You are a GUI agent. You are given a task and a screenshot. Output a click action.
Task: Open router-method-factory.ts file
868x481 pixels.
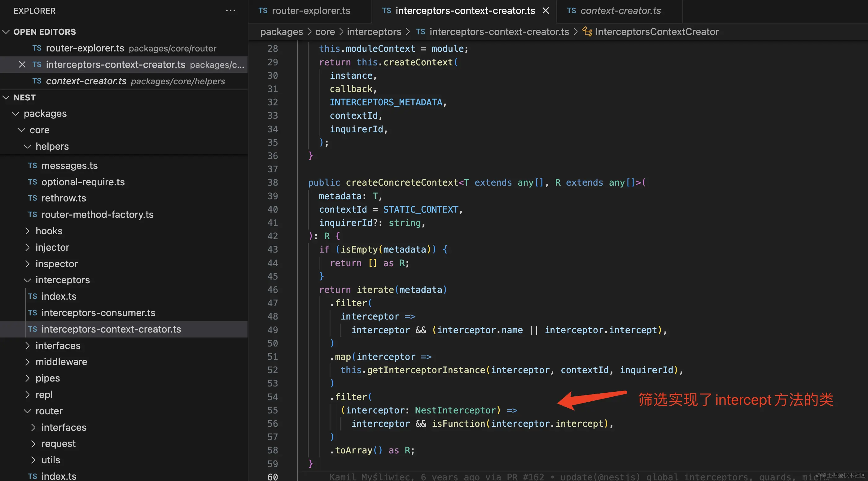click(124, 214)
